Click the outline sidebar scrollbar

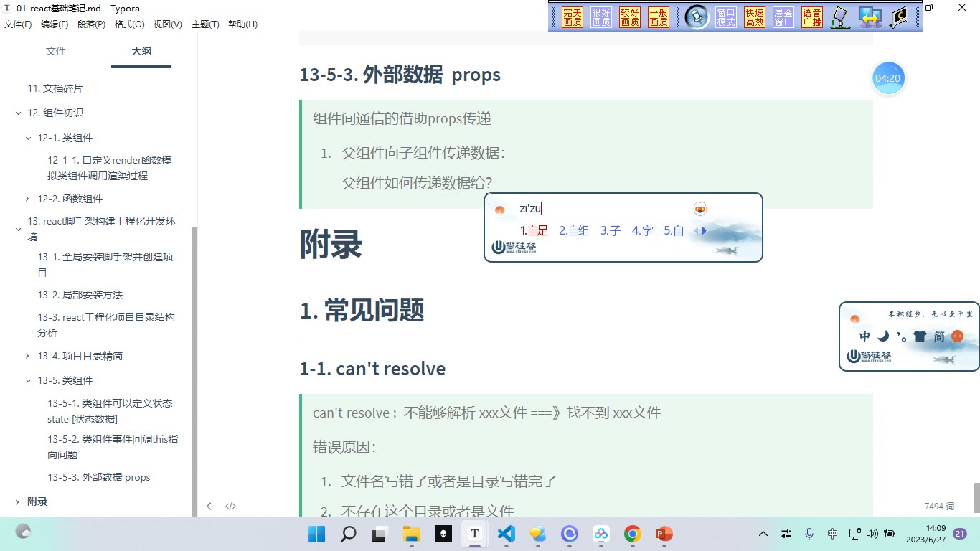click(x=194, y=371)
